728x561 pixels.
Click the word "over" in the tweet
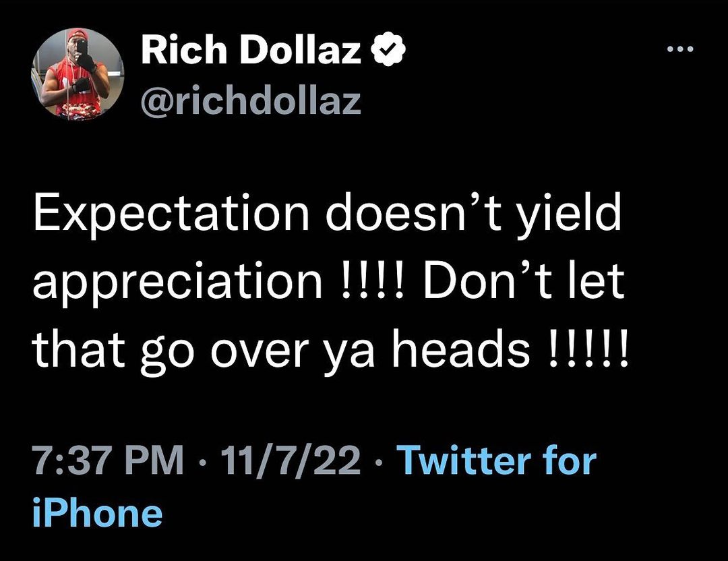[x=260, y=352]
